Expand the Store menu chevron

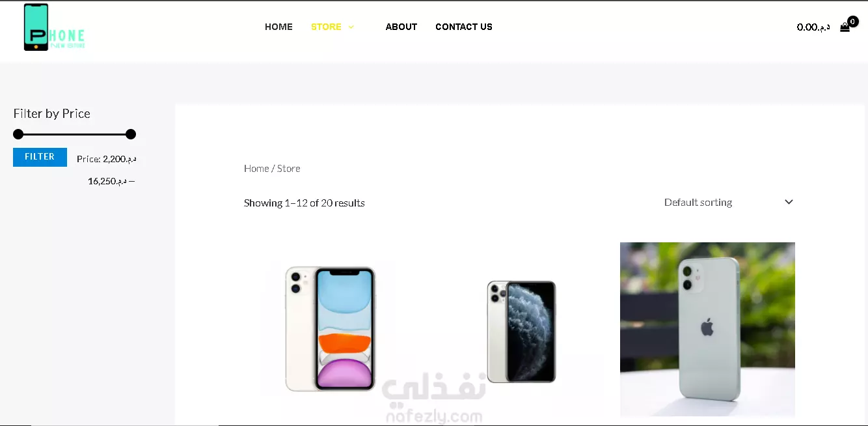[351, 27]
